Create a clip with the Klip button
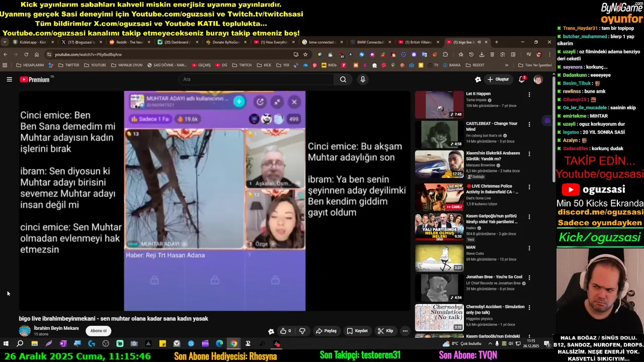 385,331
